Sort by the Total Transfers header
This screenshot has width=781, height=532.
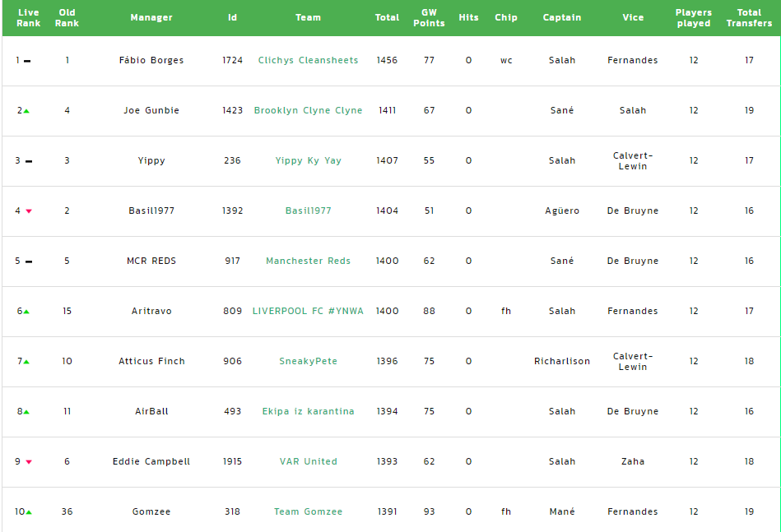749,18
